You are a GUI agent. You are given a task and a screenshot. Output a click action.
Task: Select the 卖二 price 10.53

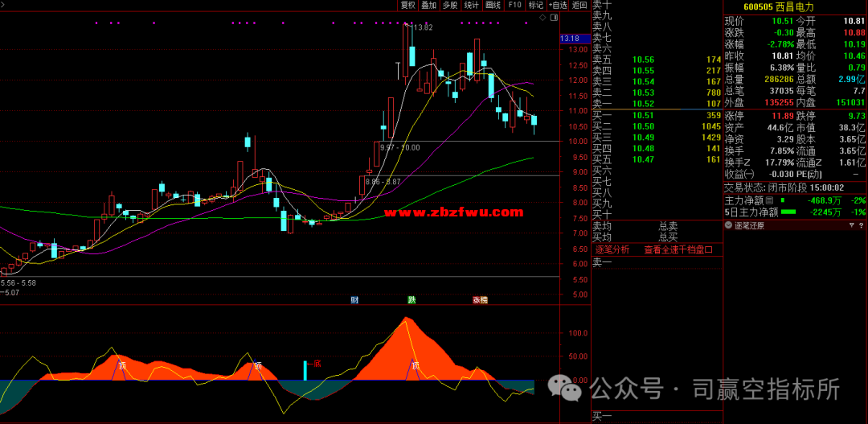643,93
